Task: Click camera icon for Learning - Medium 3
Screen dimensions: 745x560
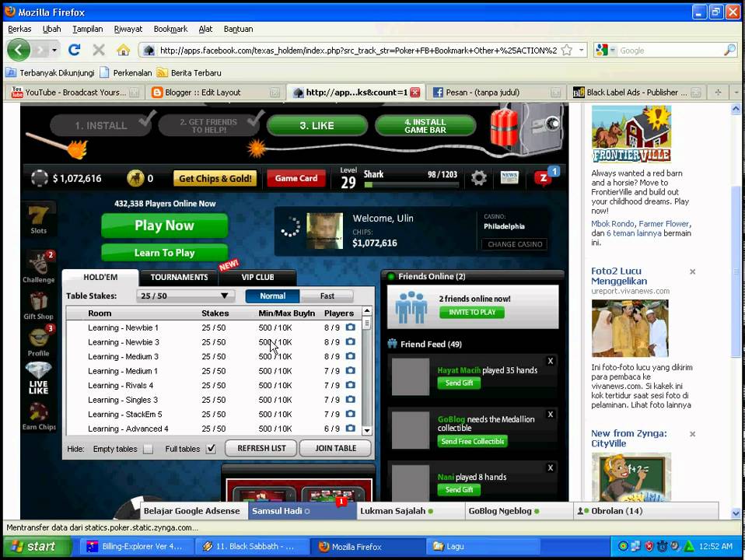Action: tap(351, 356)
